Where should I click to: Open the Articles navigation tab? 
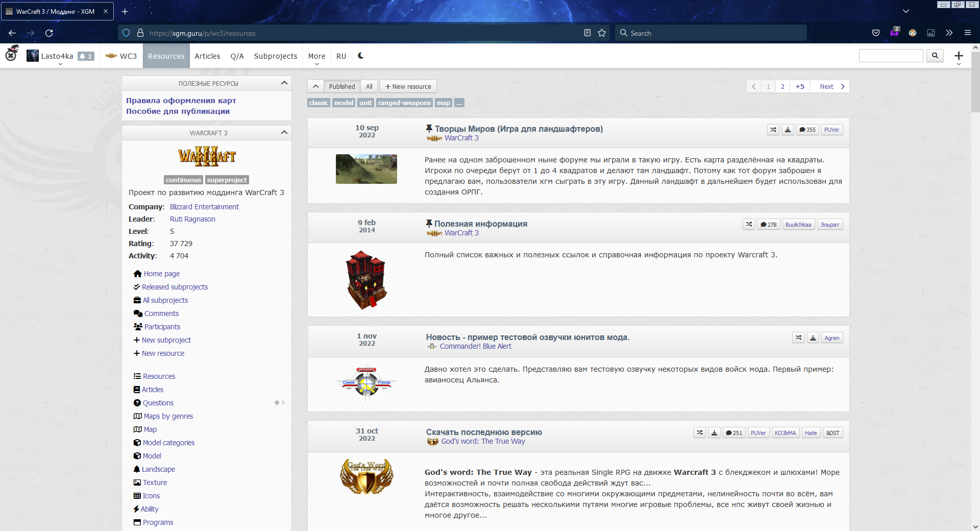207,56
